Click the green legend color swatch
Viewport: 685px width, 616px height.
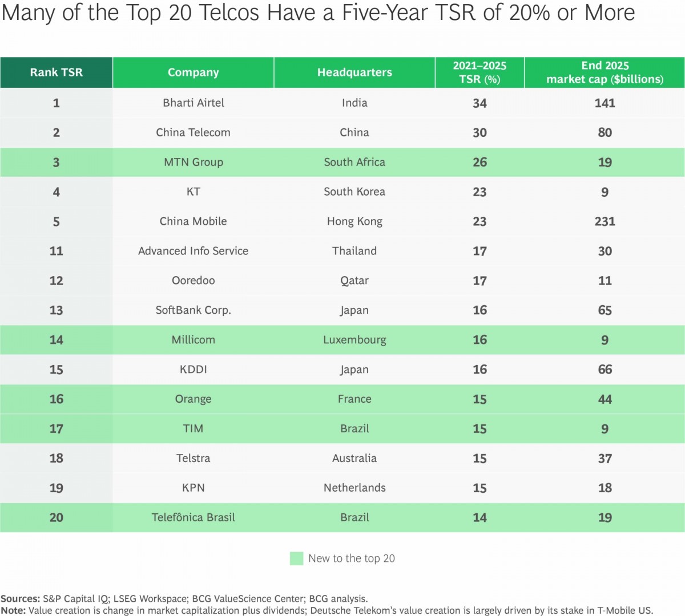point(296,558)
